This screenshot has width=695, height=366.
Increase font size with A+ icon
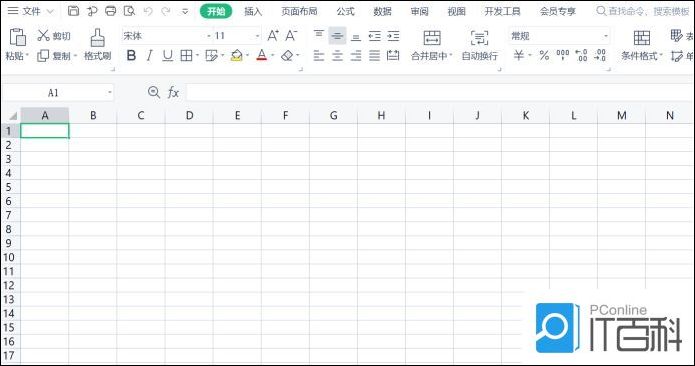click(273, 35)
